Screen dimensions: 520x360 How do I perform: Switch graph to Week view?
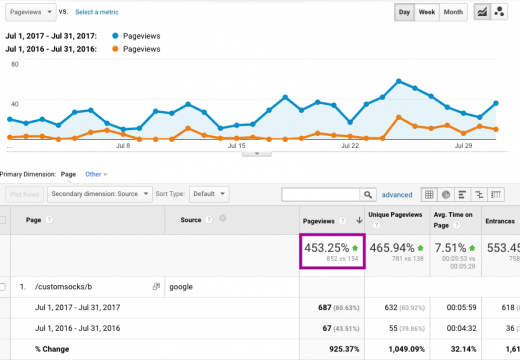[x=427, y=12]
